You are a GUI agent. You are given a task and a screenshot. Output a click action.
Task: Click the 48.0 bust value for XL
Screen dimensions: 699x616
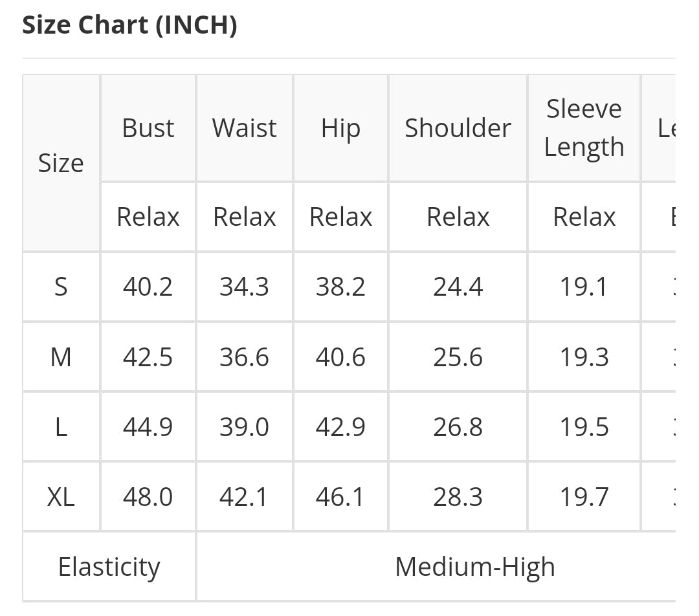tap(148, 497)
